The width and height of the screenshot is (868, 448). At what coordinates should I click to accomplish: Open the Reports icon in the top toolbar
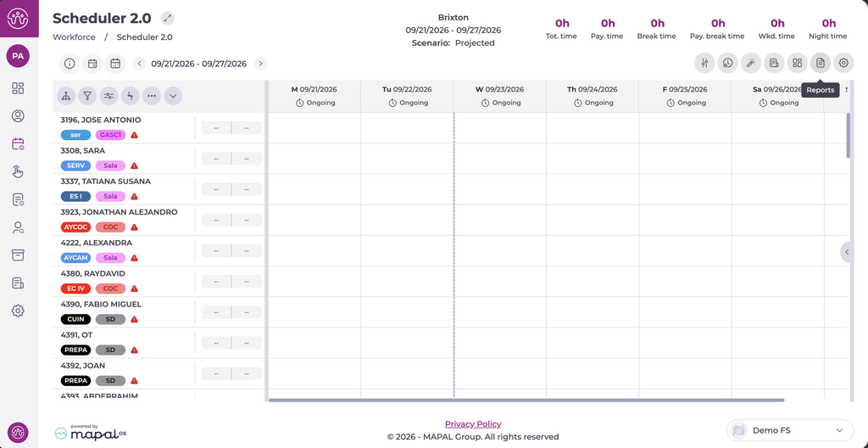point(820,63)
